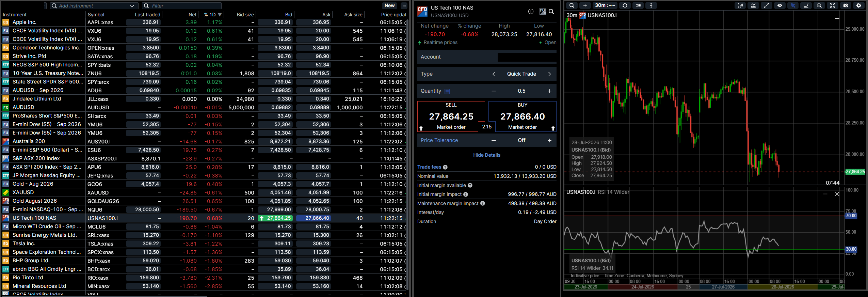Sort by the Instrument column header
The image size is (868, 297).
tap(15, 15)
